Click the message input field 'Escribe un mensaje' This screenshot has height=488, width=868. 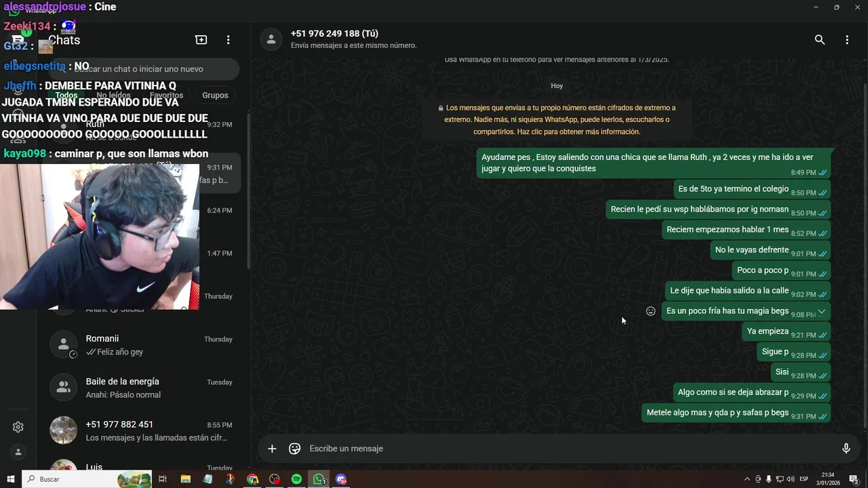(x=570, y=449)
